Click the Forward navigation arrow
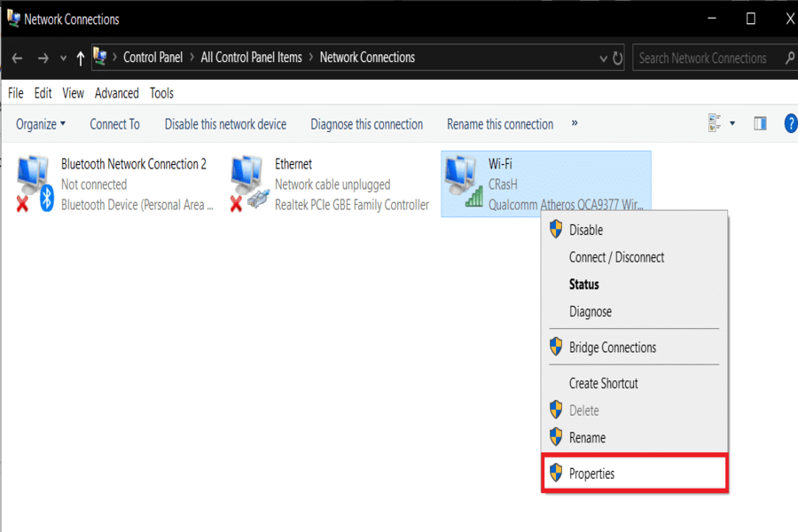 click(42, 59)
